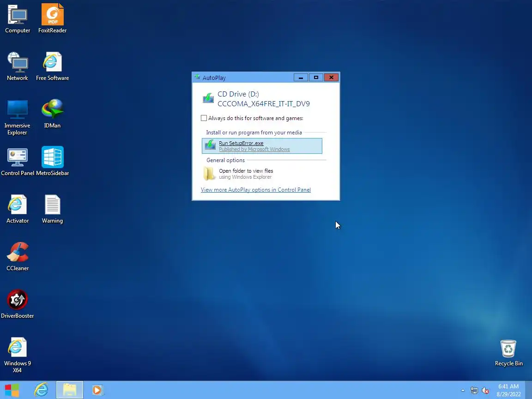The width and height of the screenshot is (532, 399).
Task: Select the CCleaner desktop icon
Action: (18, 256)
